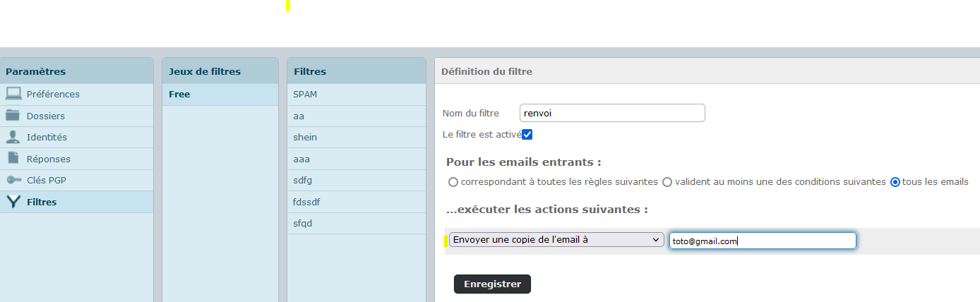Open the sfqd filter
The width and height of the screenshot is (980, 302).
click(x=357, y=224)
